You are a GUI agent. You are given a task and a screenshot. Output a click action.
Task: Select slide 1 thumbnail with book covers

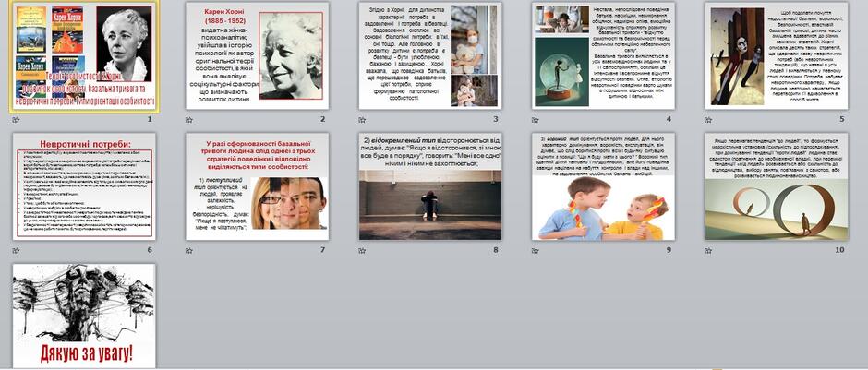(x=84, y=56)
